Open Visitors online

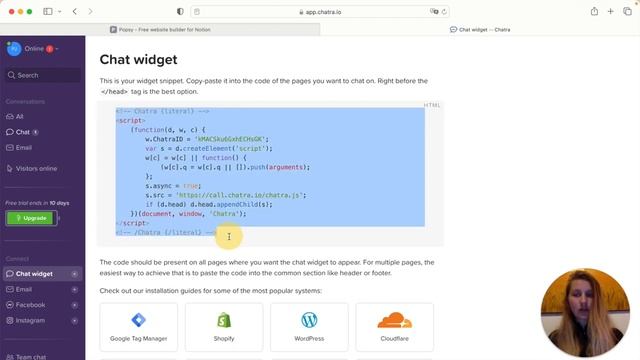(32, 168)
